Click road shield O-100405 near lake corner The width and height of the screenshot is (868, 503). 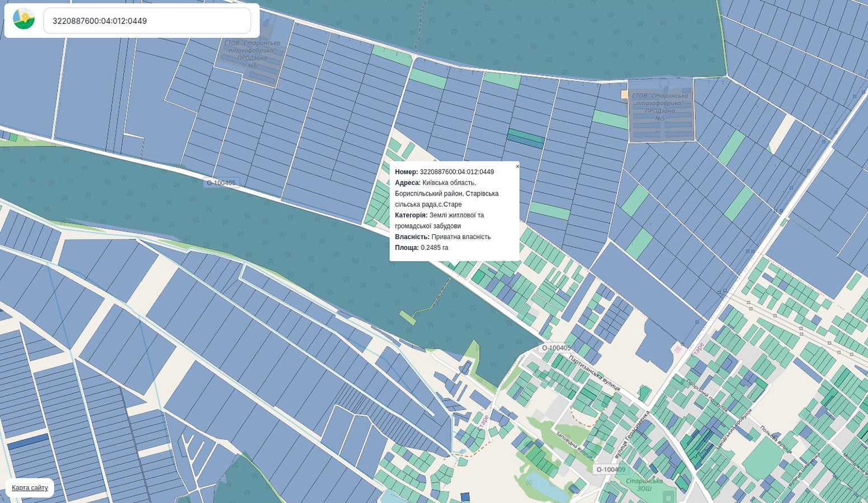click(x=556, y=348)
